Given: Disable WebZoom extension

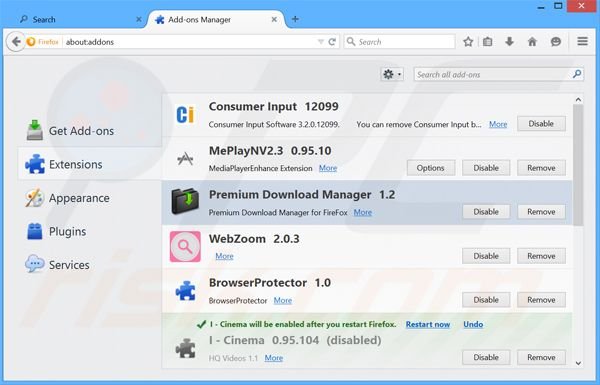Looking at the screenshot, I should pyautogui.click(x=486, y=256).
